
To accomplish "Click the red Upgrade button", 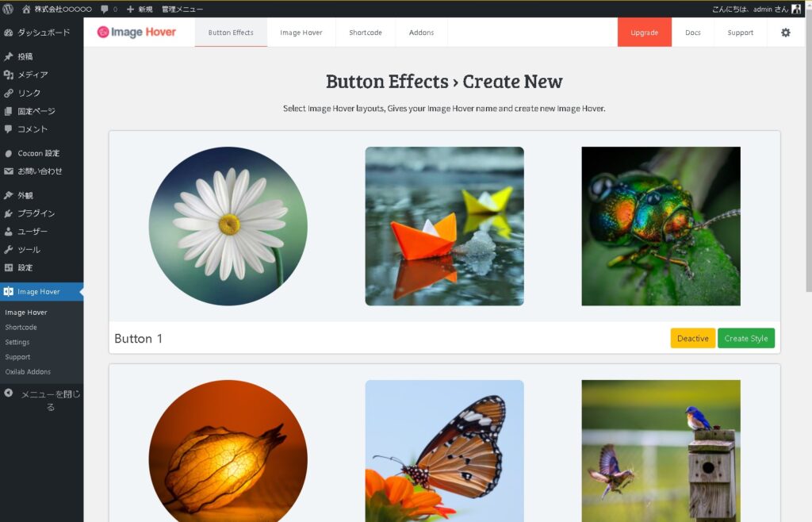I will pyautogui.click(x=644, y=33).
